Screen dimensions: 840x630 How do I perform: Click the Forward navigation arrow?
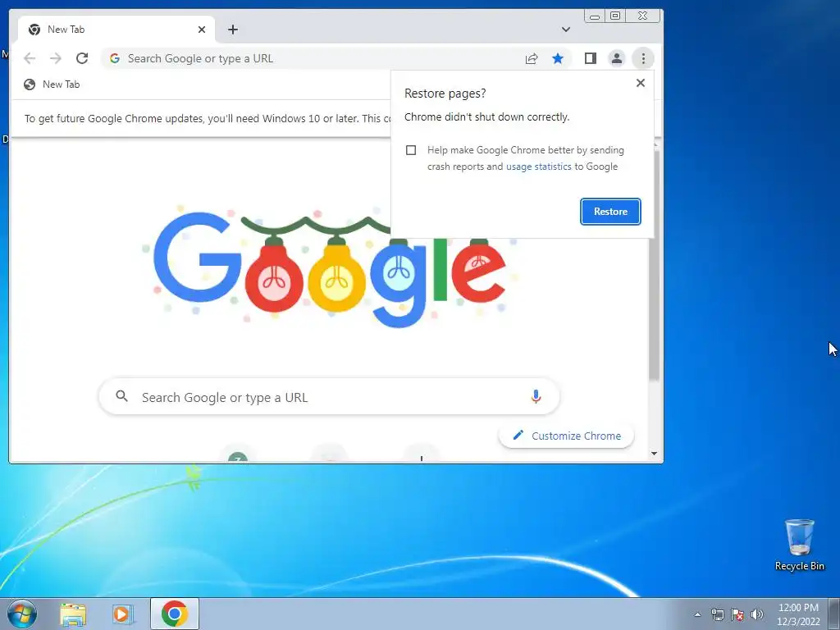coord(56,58)
